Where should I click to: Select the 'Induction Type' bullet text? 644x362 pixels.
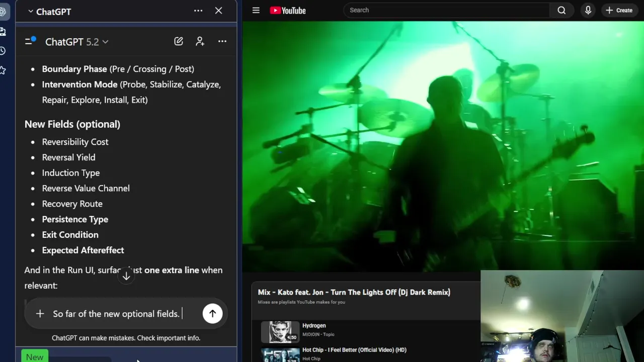pyautogui.click(x=71, y=173)
